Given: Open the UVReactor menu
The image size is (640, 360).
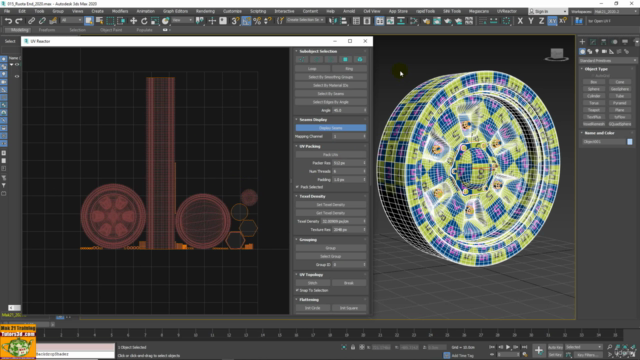Looking at the screenshot, I should click(507, 11).
